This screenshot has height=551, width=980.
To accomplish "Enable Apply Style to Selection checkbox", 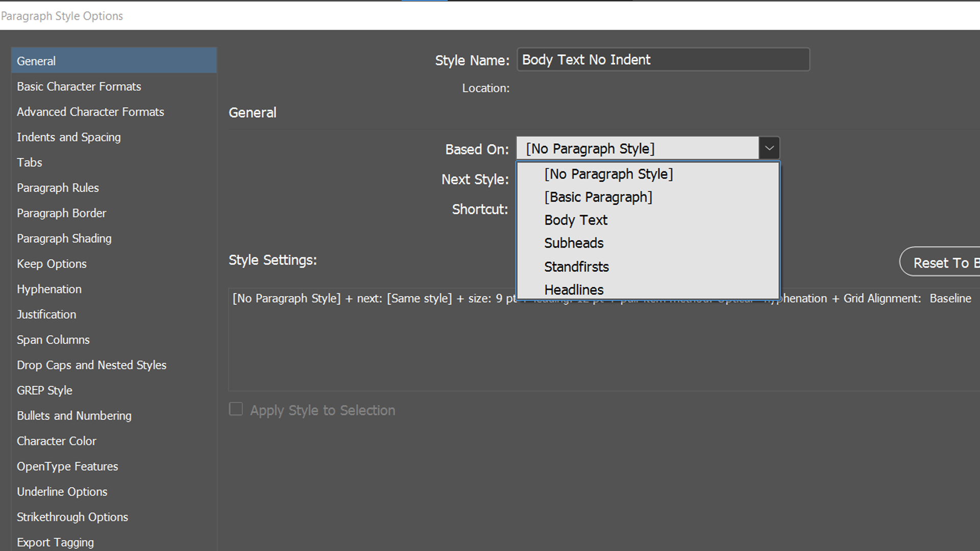I will [x=236, y=409].
